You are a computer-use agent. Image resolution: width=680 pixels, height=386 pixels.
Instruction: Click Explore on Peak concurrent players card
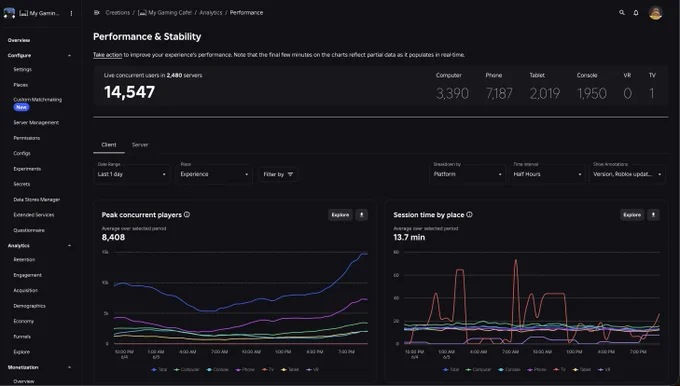pyautogui.click(x=340, y=215)
